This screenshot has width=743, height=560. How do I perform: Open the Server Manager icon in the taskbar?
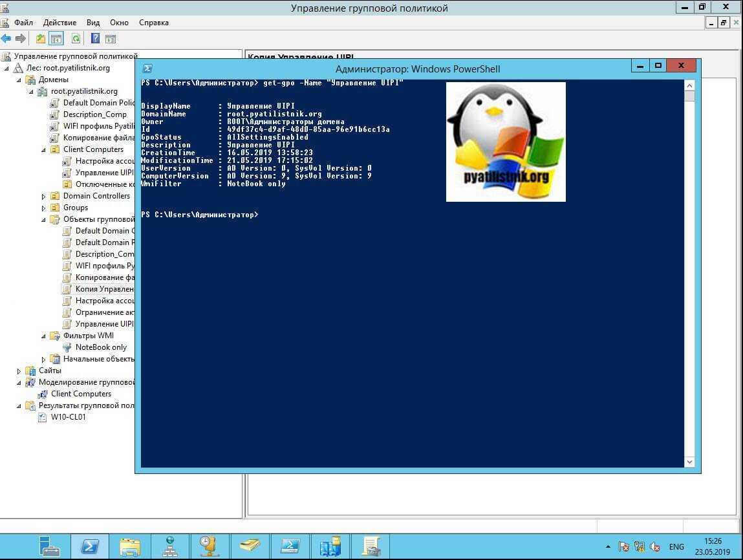[49, 546]
